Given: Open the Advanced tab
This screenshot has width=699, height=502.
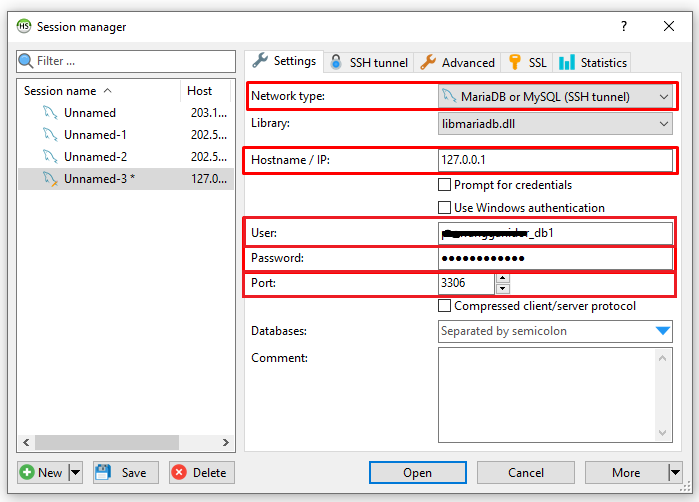Looking at the screenshot, I should tap(457, 62).
